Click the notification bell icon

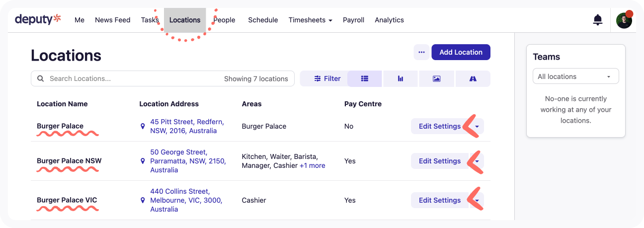[598, 20]
